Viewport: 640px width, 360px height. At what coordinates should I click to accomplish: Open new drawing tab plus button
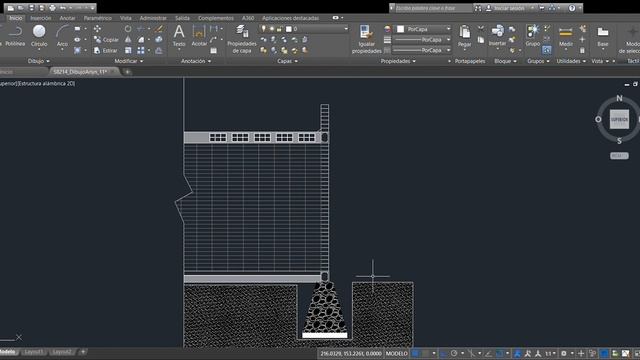(x=127, y=72)
